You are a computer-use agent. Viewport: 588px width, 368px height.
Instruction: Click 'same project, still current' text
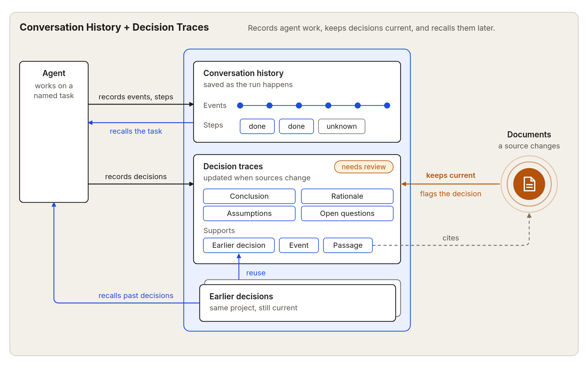pyautogui.click(x=254, y=308)
